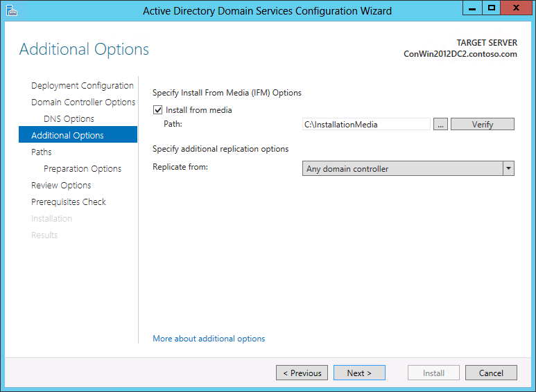Open More about additional options link
Viewport: 536px width, 392px height.
[x=209, y=339]
